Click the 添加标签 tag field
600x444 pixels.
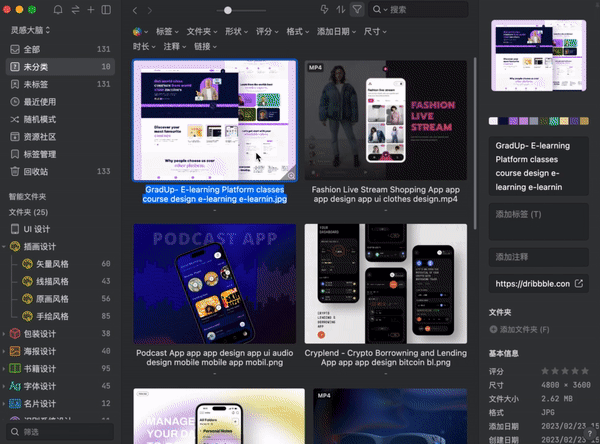click(539, 222)
